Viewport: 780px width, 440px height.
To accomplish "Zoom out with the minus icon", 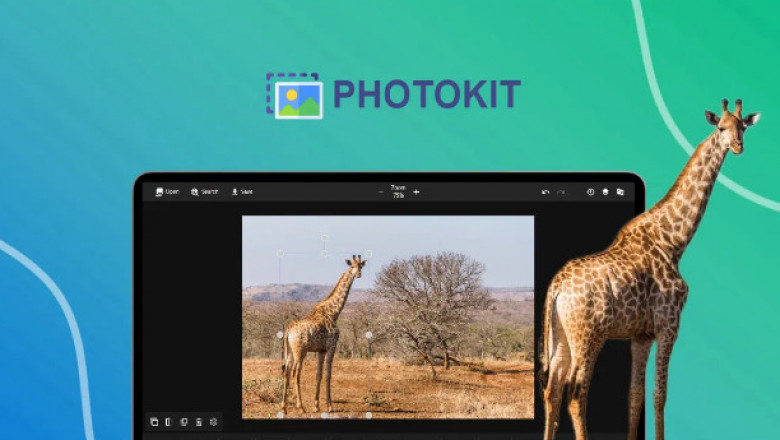I will click(381, 192).
